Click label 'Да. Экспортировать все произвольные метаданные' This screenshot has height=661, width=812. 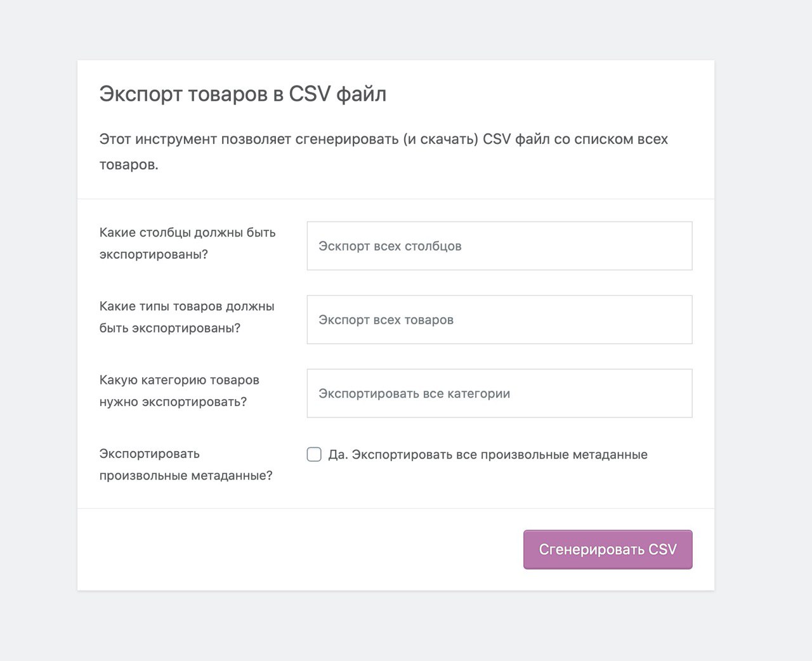[x=488, y=455]
